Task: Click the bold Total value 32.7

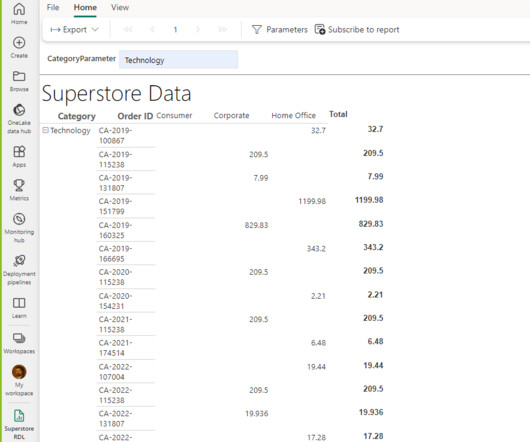Action: pyautogui.click(x=375, y=129)
